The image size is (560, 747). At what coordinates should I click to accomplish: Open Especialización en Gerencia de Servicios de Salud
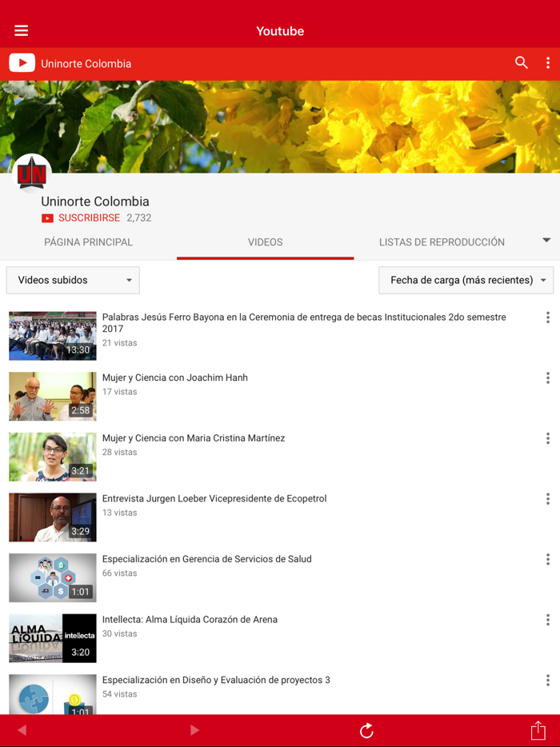[207, 559]
